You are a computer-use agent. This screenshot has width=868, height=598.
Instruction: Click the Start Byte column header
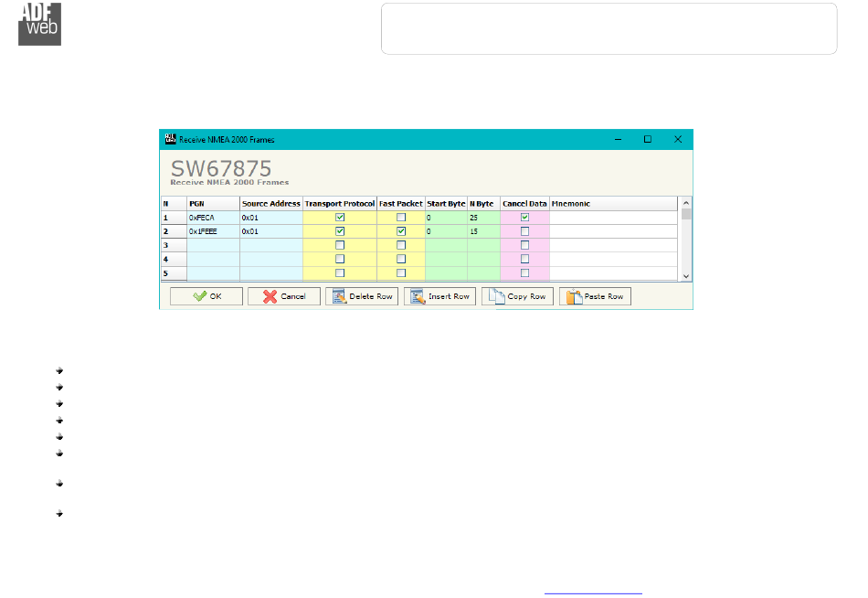tap(446, 203)
